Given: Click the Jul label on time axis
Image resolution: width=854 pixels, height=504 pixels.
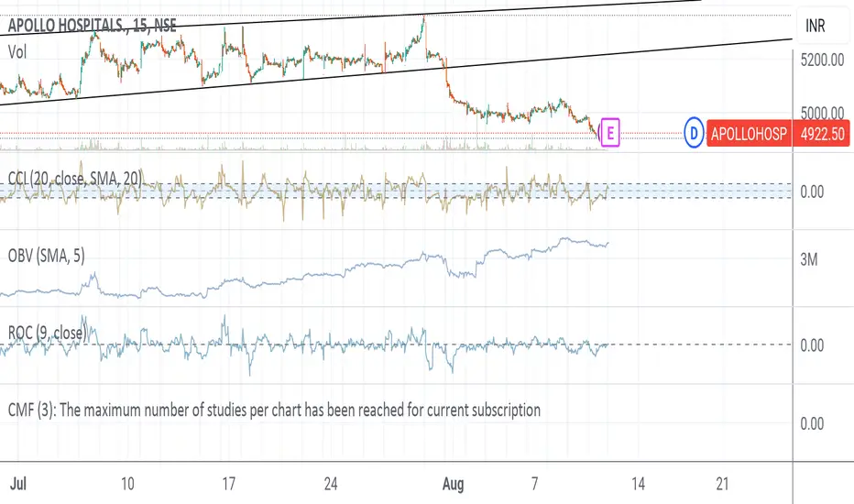Looking at the screenshot, I should pos(18,483).
